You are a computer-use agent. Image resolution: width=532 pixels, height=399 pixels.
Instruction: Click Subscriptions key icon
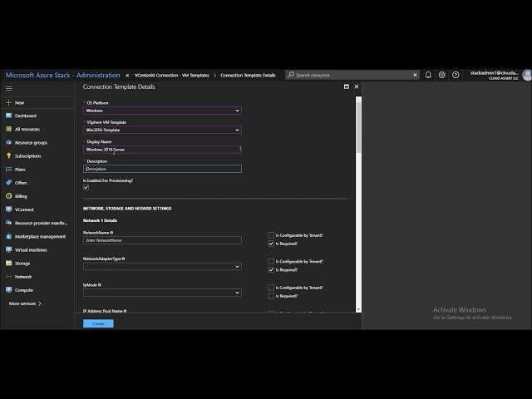point(9,155)
